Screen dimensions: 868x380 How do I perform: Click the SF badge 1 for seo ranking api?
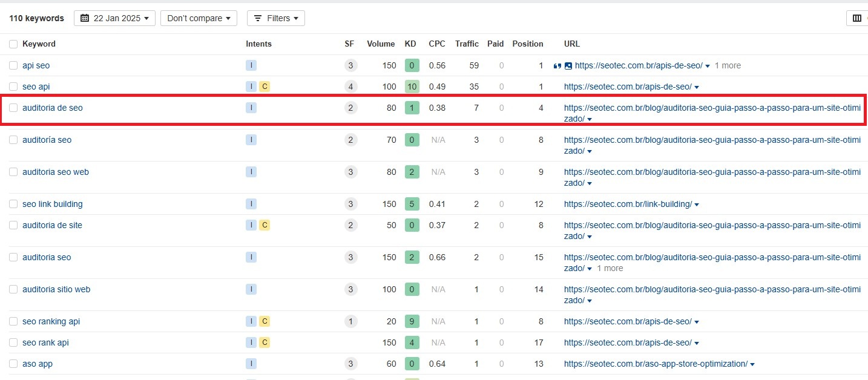350,321
